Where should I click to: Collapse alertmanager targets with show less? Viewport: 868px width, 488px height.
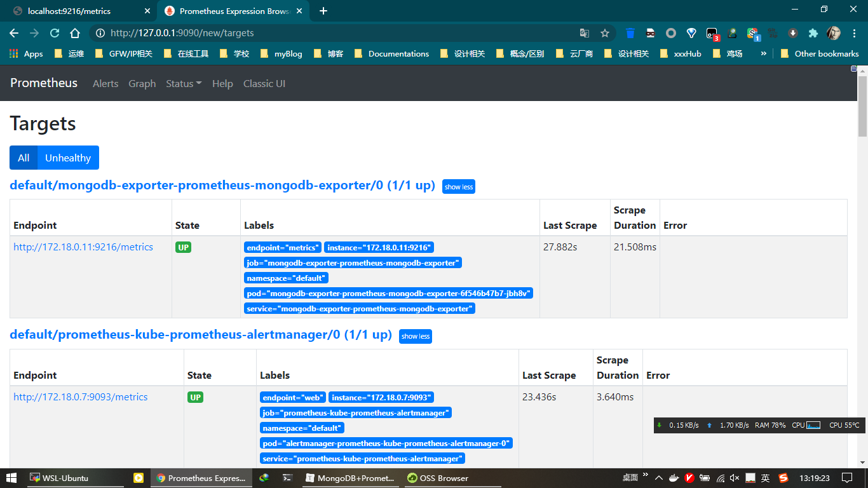click(416, 336)
